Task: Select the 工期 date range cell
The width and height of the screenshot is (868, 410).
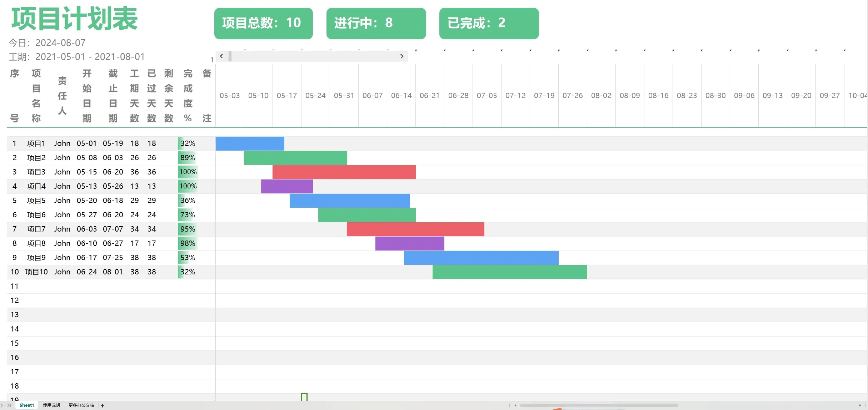Action: click(76, 57)
